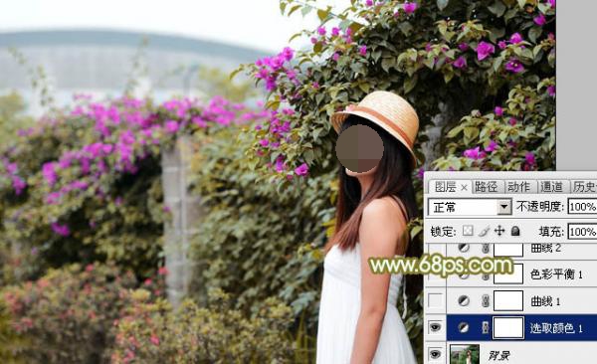597x364 pixels.
Task: Hide the 选取颜色 1 layer with its eye icon
Action: click(435, 327)
